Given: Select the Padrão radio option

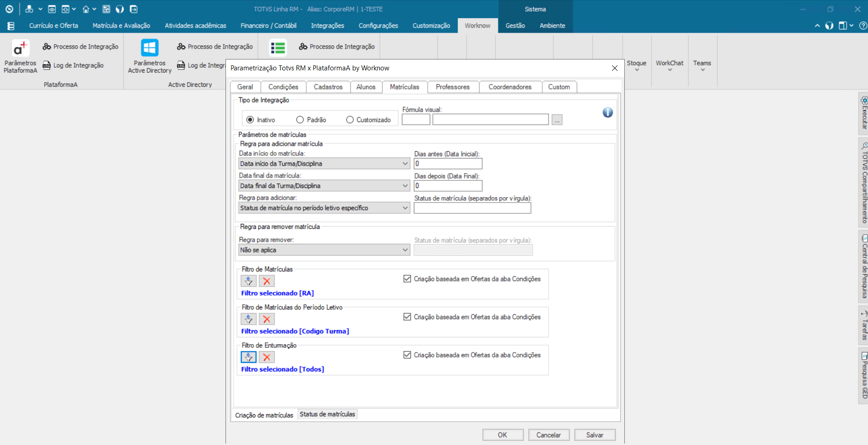Looking at the screenshot, I should coord(300,120).
